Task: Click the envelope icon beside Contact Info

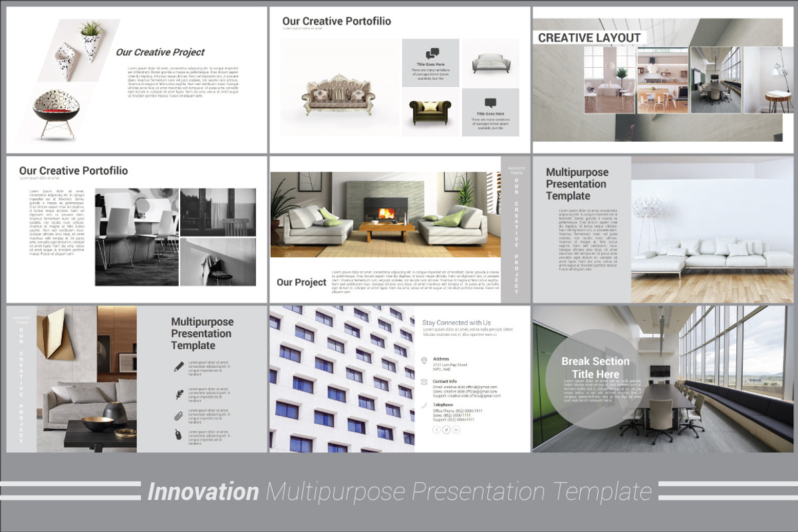Action: (x=424, y=382)
